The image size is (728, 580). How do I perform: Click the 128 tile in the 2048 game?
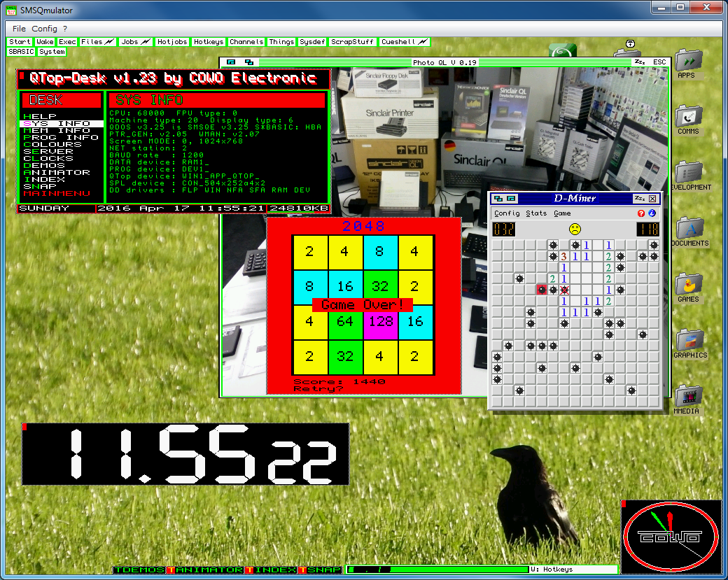(x=381, y=322)
